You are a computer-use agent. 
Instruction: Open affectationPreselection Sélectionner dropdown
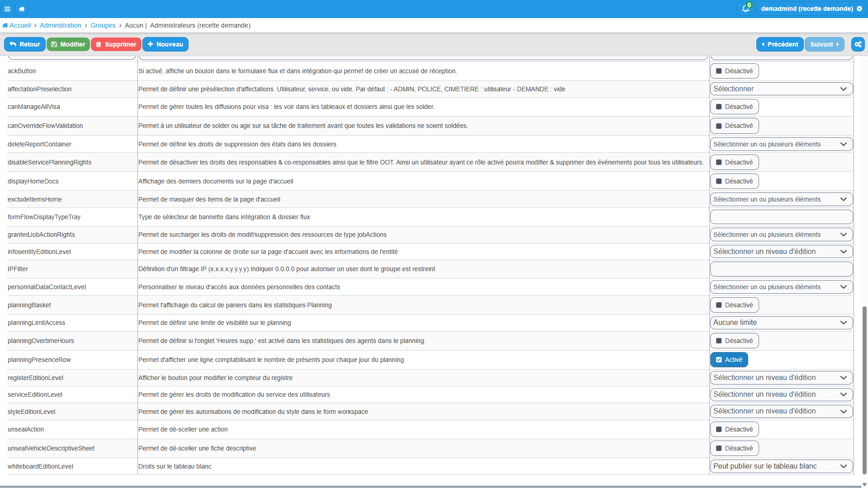click(x=781, y=89)
